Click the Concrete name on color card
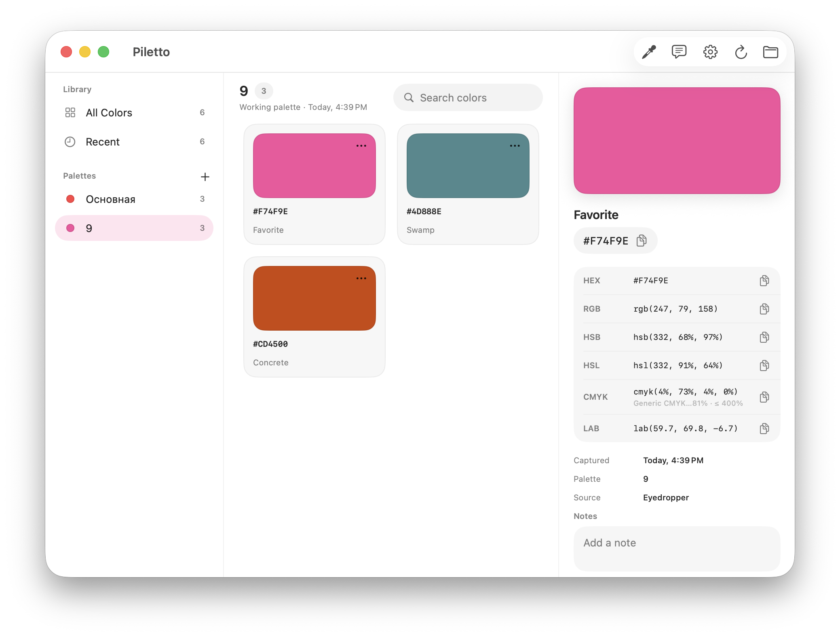840x637 pixels. (x=271, y=363)
